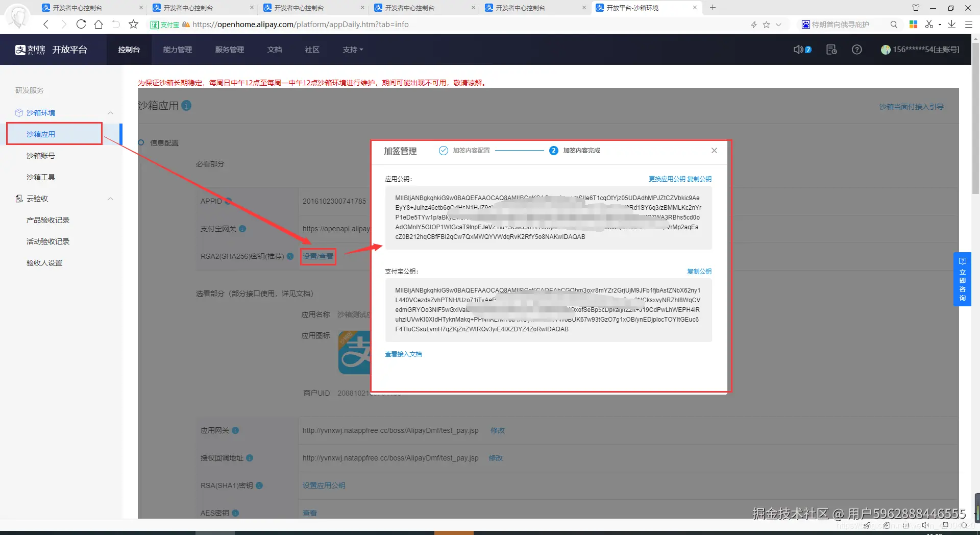980x535 pixels.
Task: Click info icon beside AES密钥
Action: click(x=235, y=513)
